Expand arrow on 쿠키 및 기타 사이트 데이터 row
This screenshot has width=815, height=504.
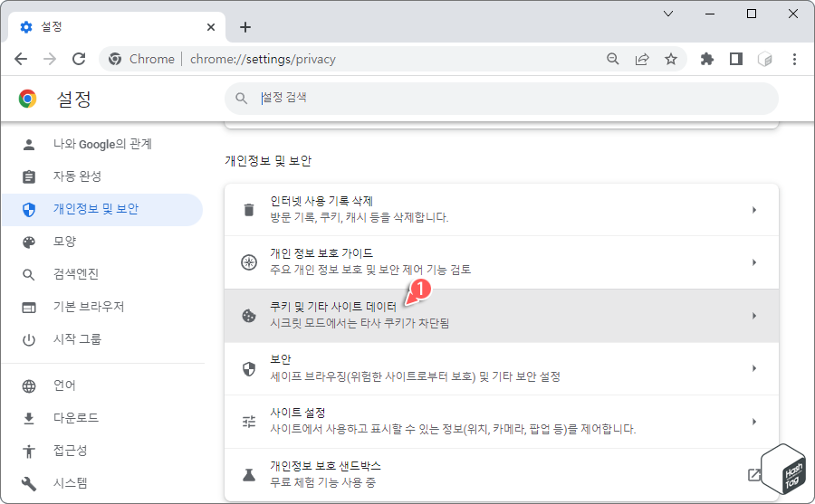point(753,316)
